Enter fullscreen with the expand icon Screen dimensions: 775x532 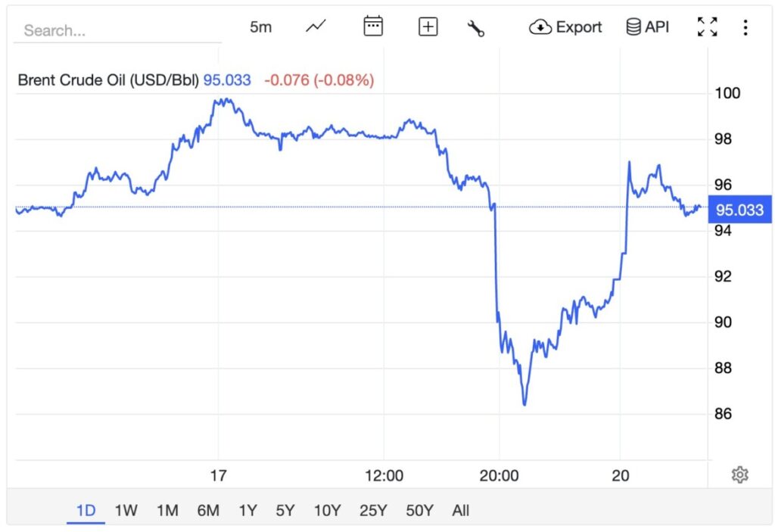point(707,26)
